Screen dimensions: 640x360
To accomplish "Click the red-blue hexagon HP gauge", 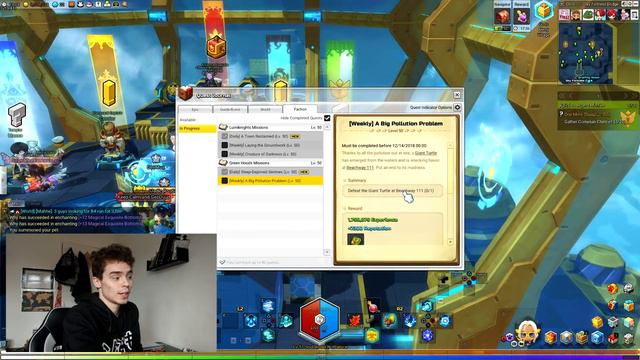I will 320,320.
